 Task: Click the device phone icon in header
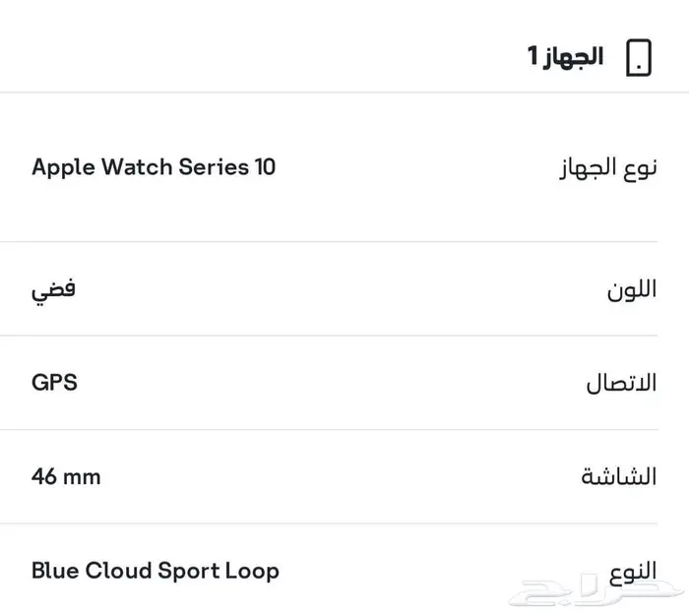pyautogui.click(x=639, y=56)
